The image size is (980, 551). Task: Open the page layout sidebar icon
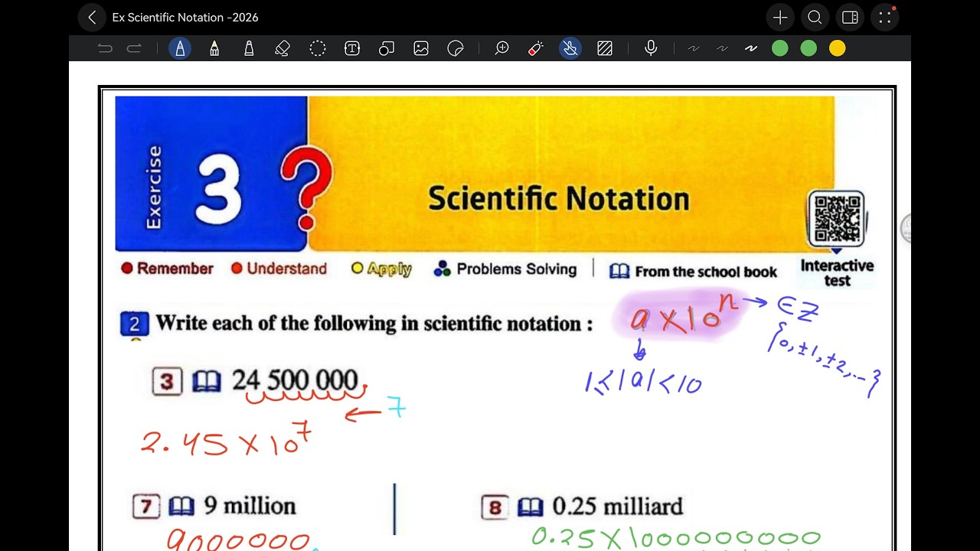850,18
